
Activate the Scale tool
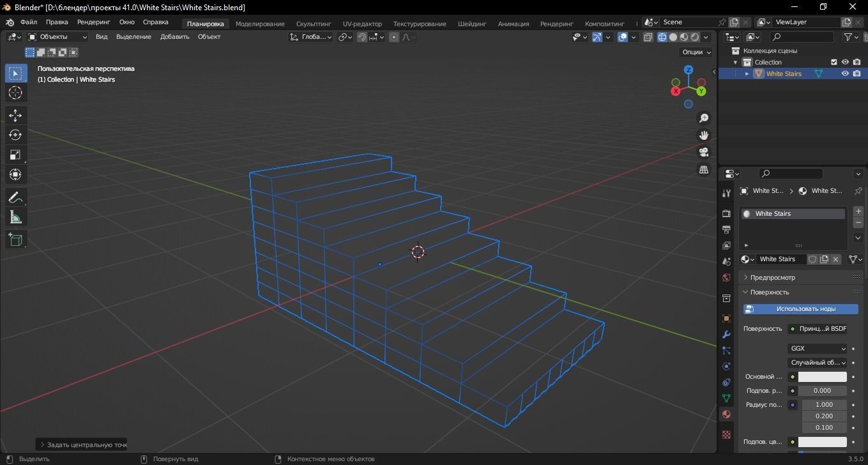pos(15,155)
